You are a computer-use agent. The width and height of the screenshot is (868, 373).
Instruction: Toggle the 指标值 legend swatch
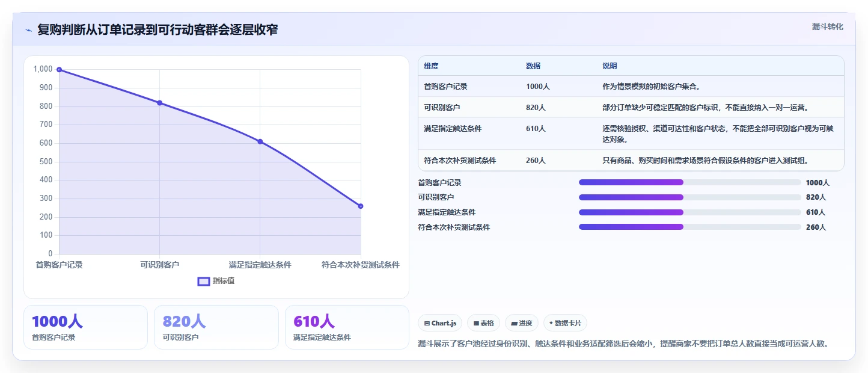pyautogui.click(x=204, y=281)
